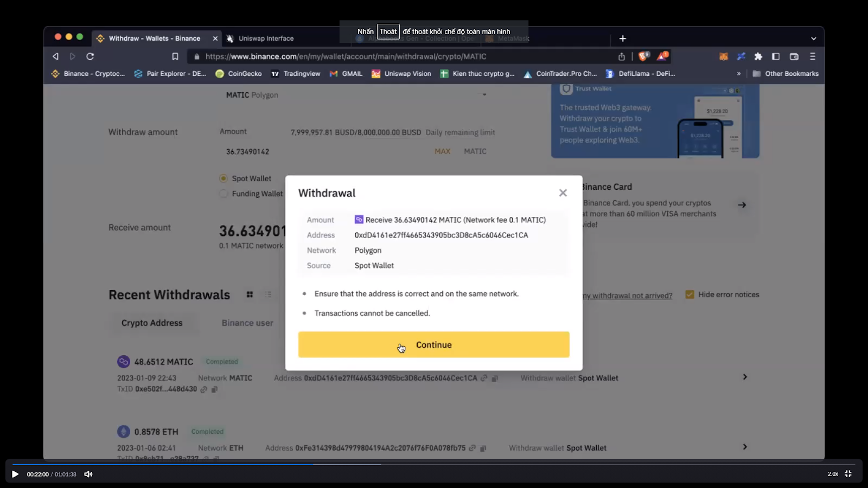This screenshot has width=868, height=488.
Task: Copy TxID 0xe502f...448d430
Action: pos(214,389)
